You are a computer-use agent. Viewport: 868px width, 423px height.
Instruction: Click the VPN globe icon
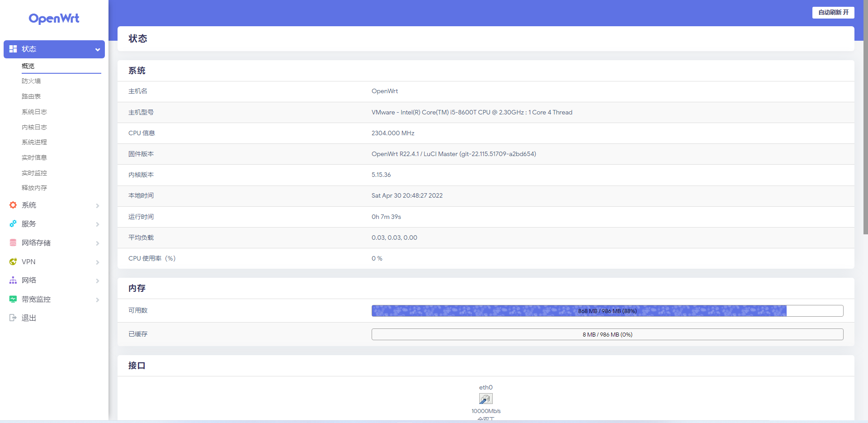click(x=13, y=261)
